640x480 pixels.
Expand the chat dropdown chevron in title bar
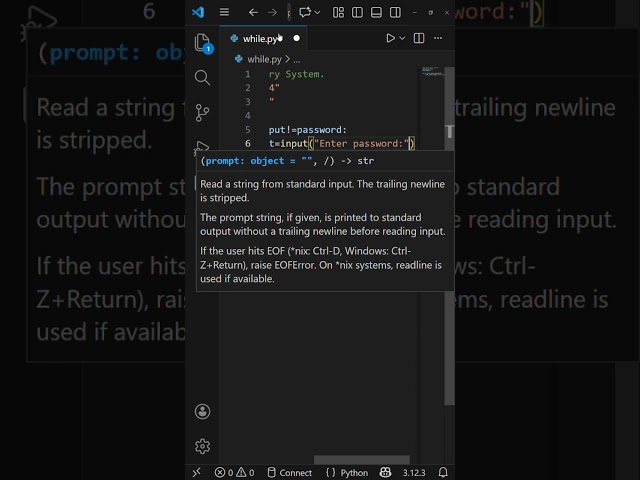[x=318, y=13]
